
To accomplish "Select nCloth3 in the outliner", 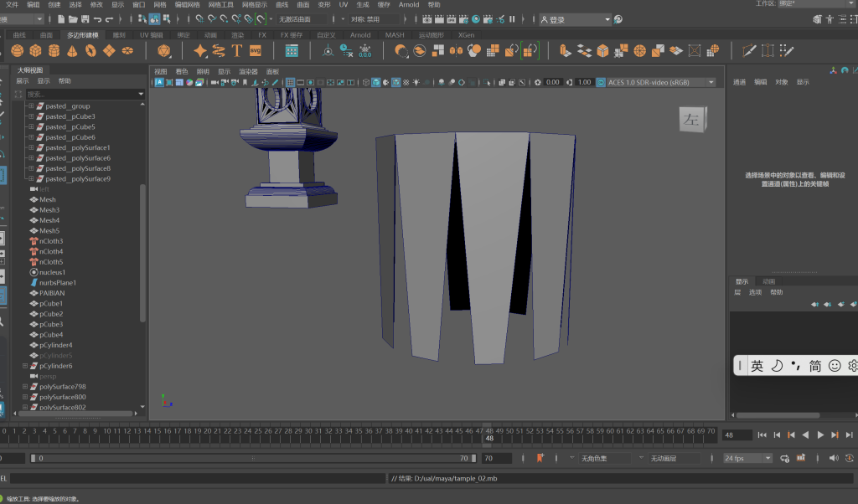I will 51,241.
